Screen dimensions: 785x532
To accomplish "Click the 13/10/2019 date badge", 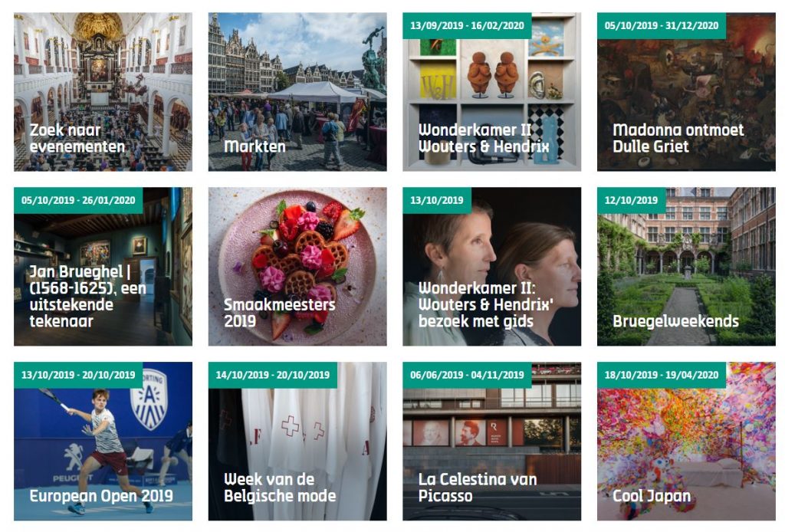I will click(x=436, y=201).
